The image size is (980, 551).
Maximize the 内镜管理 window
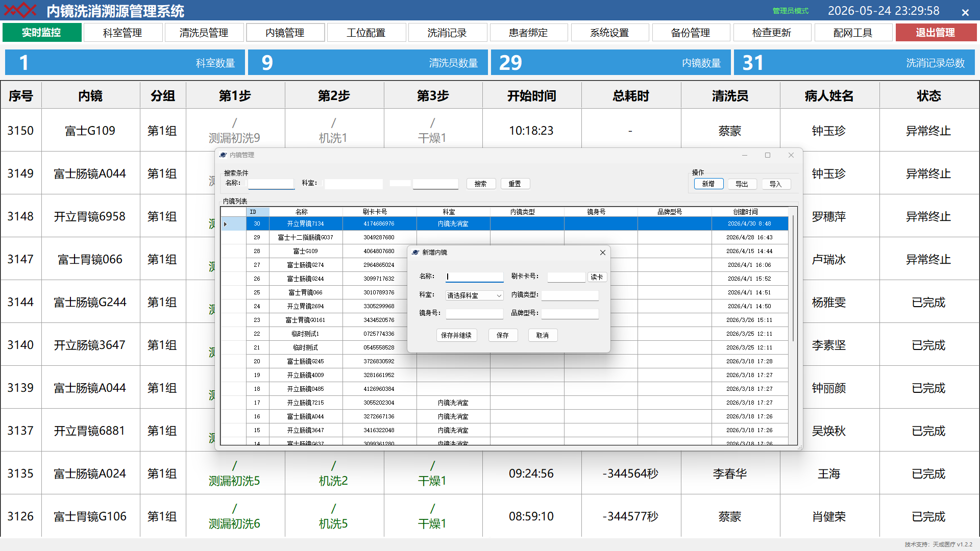[x=768, y=155]
